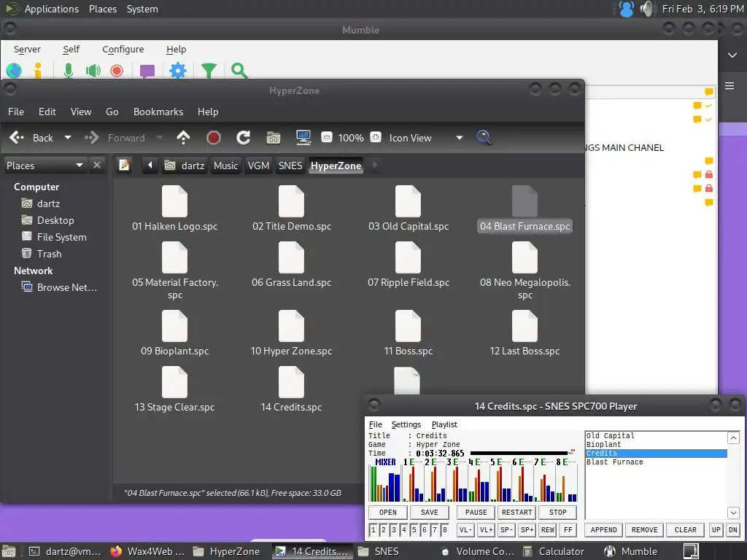
Task: Switch to Calculator in taskbar
Action: 554,551
